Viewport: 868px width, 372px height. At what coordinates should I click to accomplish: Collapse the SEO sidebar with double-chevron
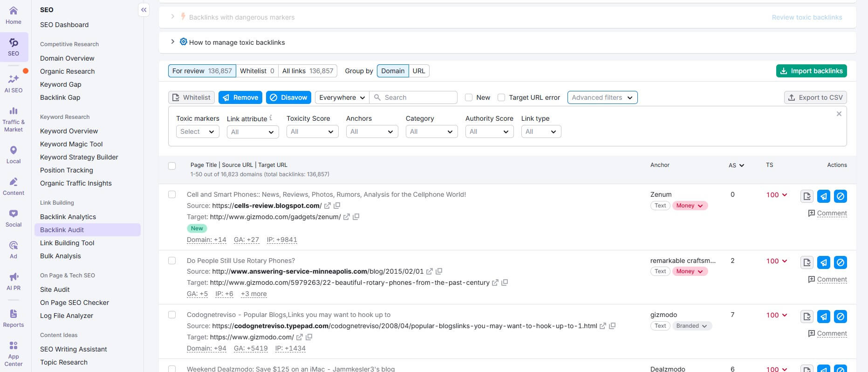point(144,10)
